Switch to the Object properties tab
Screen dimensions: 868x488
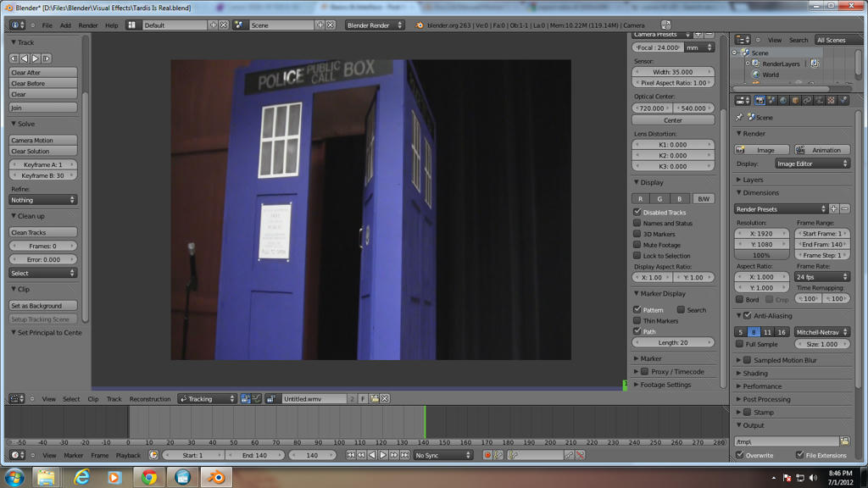[796, 99]
